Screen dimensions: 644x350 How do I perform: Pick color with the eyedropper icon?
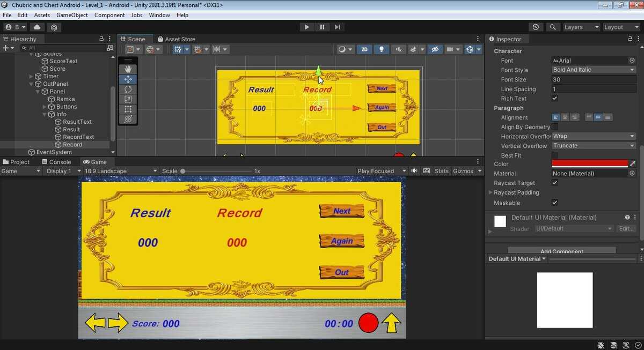632,163
